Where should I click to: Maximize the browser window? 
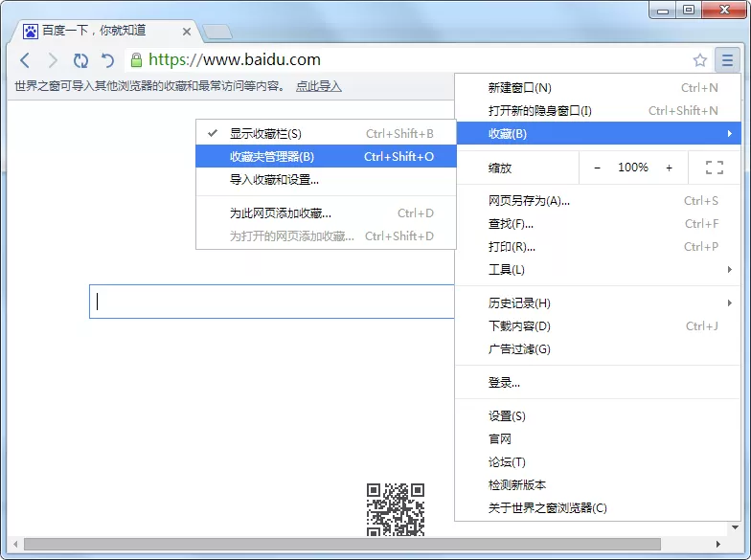689,10
